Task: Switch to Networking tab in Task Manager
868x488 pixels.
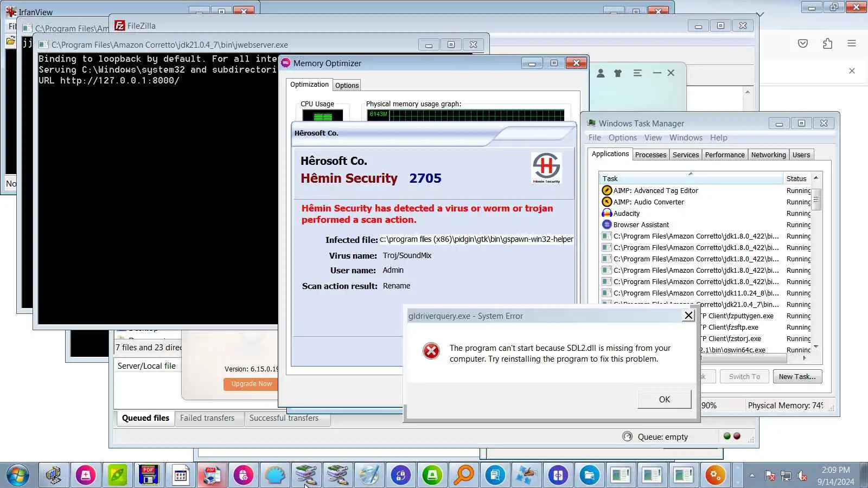Action: (768, 155)
